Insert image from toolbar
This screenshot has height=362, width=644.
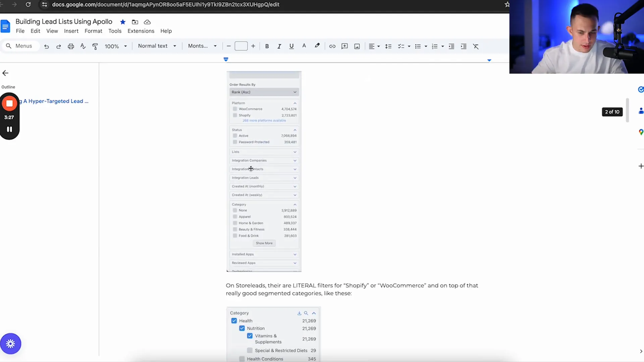(x=357, y=46)
